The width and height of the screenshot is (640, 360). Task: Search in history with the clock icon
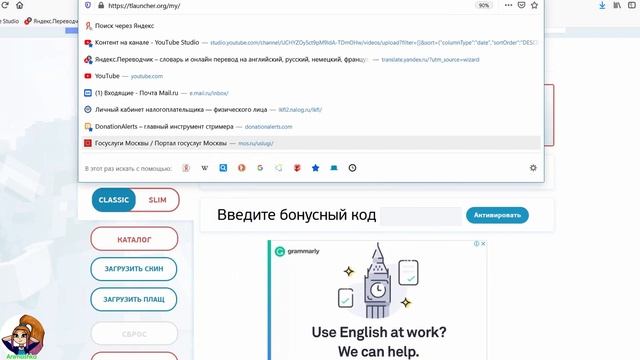[352, 168]
